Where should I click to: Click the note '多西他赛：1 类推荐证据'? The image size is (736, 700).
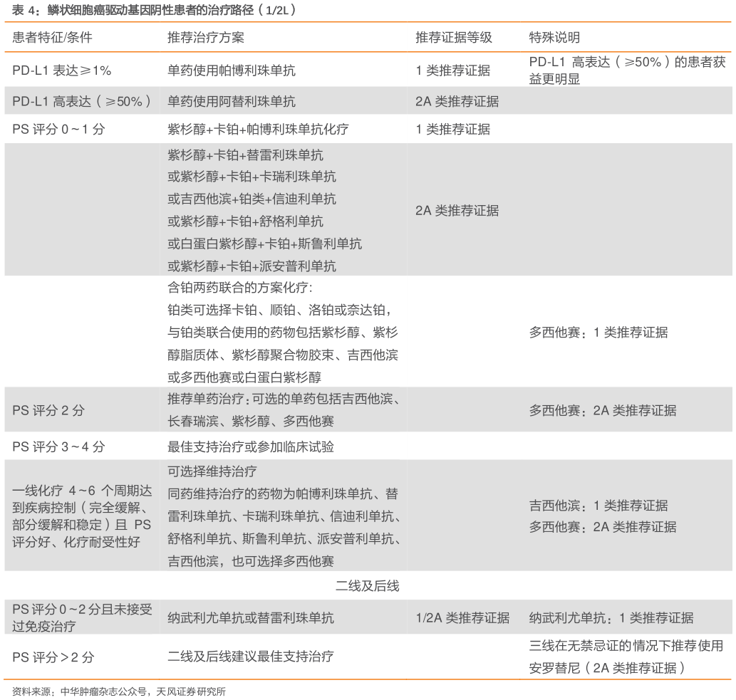tap(598, 333)
